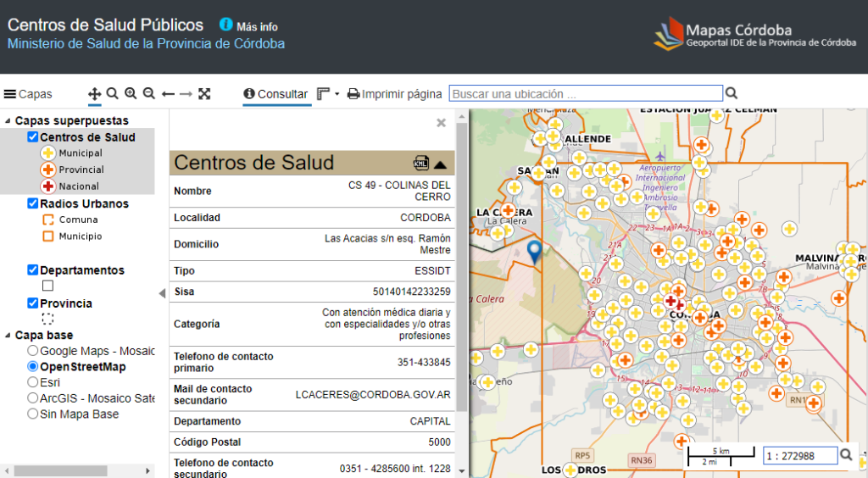Expand the measure tool dropdown arrow

pos(337,94)
